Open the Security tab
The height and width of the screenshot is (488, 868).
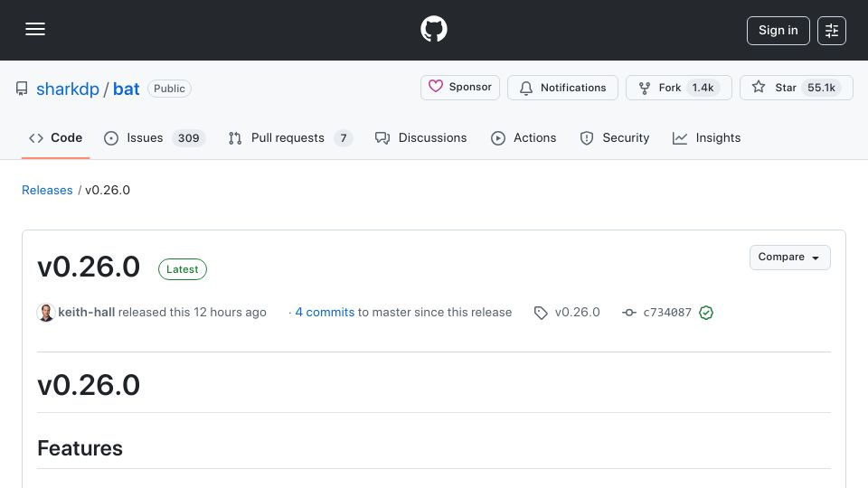615,137
